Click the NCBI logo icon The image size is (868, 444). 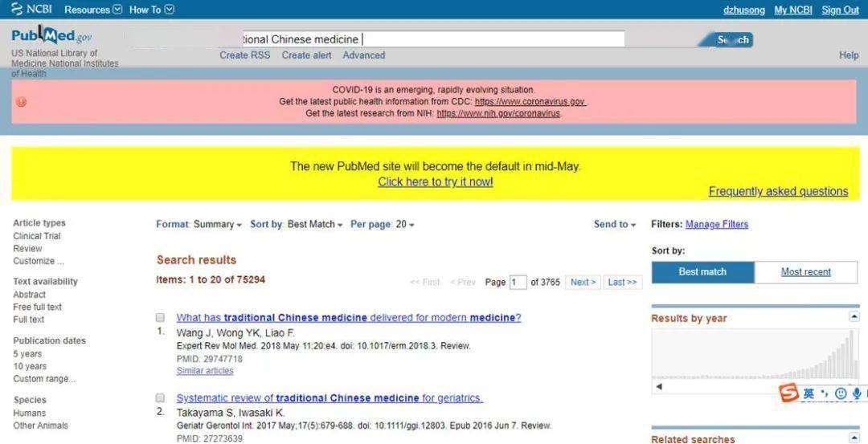(17, 10)
